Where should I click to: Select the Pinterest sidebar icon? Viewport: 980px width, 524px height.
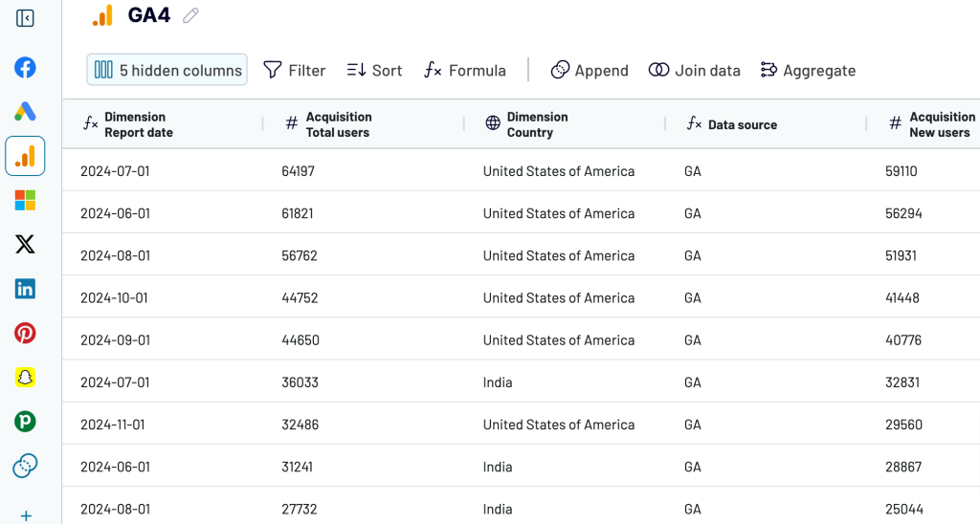coord(25,333)
